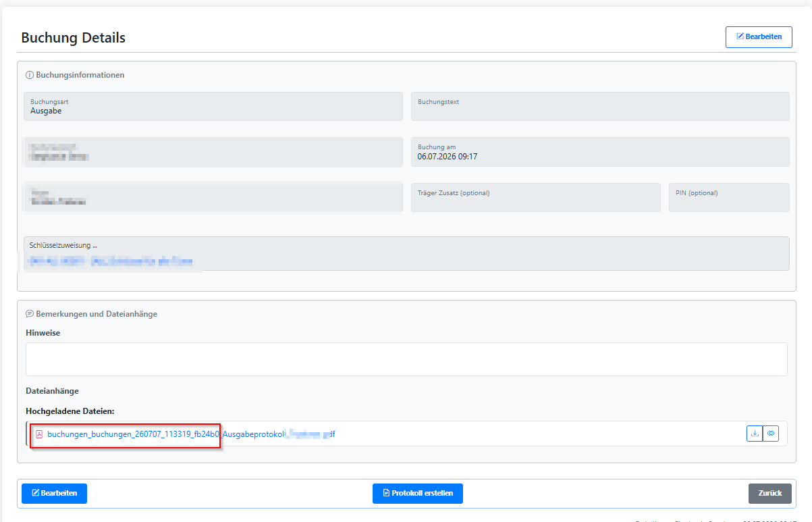Click the Bemerkungen und Dateianhänge section header

[x=91, y=314]
